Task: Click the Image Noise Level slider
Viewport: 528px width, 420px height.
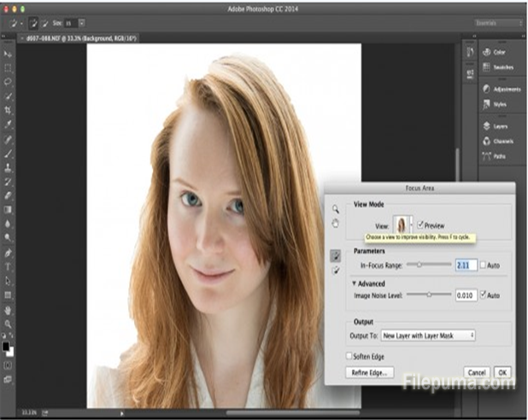Action: 428,295
